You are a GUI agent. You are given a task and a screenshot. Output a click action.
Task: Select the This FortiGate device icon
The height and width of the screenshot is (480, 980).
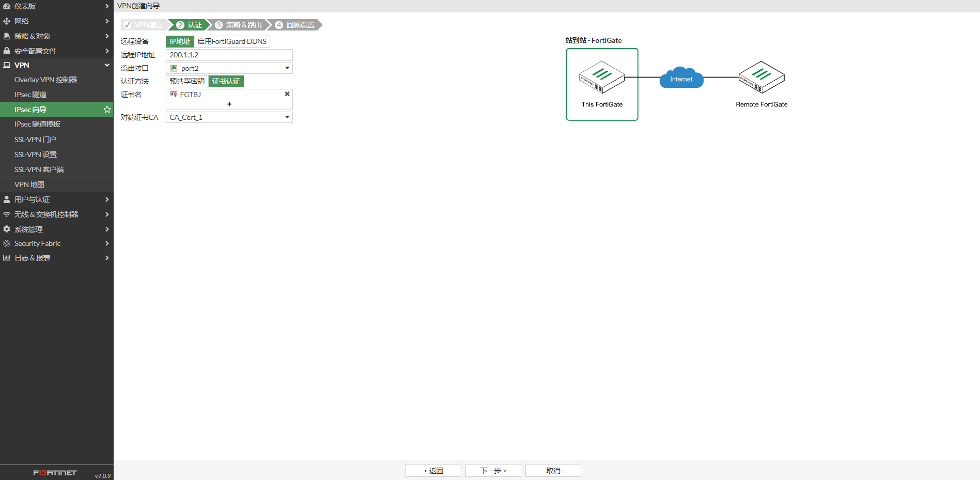pyautogui.click(x=602, y=78)
